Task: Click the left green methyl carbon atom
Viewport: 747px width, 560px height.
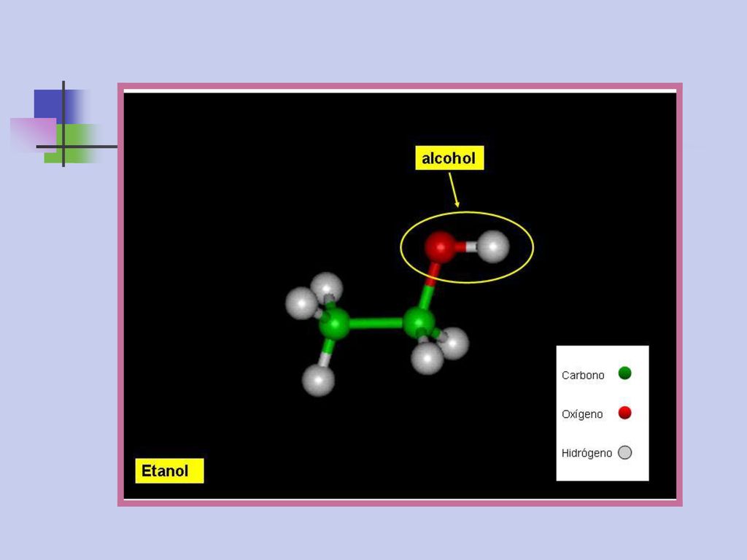Action: pos(334,324)
